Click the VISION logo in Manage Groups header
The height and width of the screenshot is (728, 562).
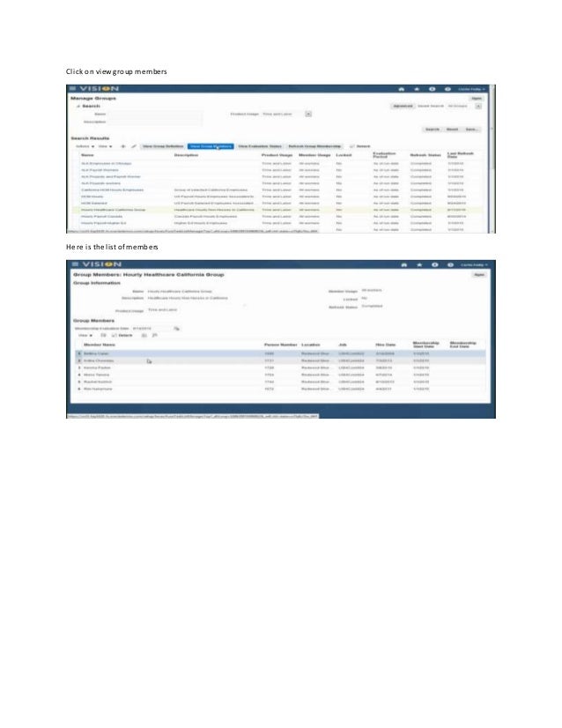coord(99,88)
